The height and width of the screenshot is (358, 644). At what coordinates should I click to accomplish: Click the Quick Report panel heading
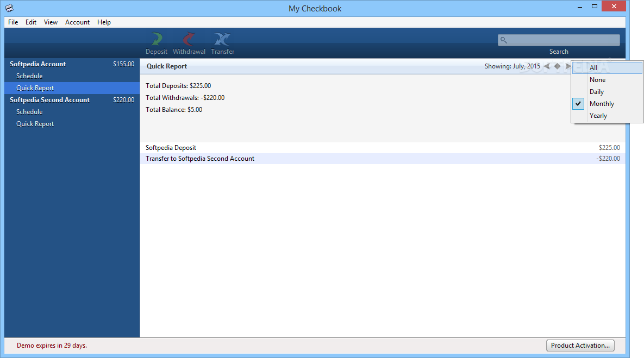[x=167, y=66]
